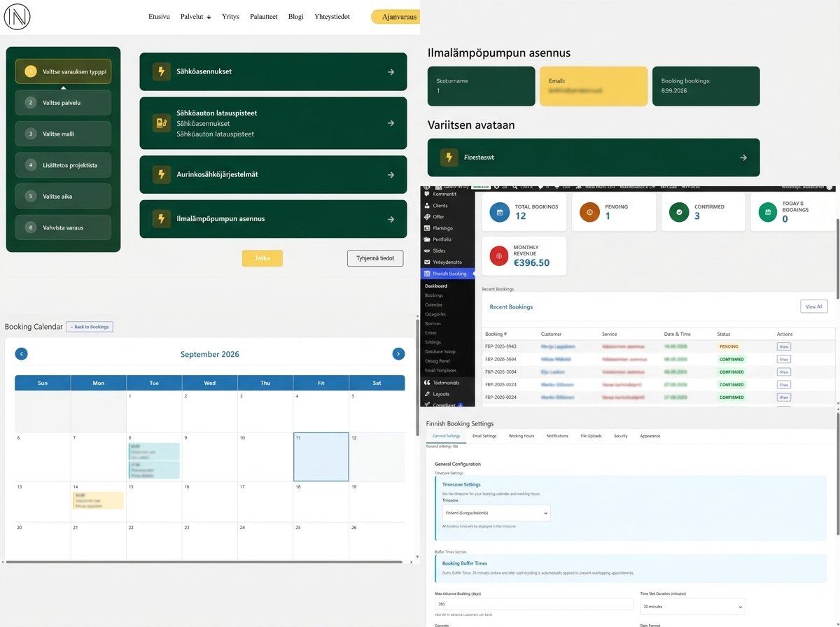Viewport: 840px width, 627px height.
Task: Click the Today's Bookings calendar icon
Action: click(x=768, y=212)
